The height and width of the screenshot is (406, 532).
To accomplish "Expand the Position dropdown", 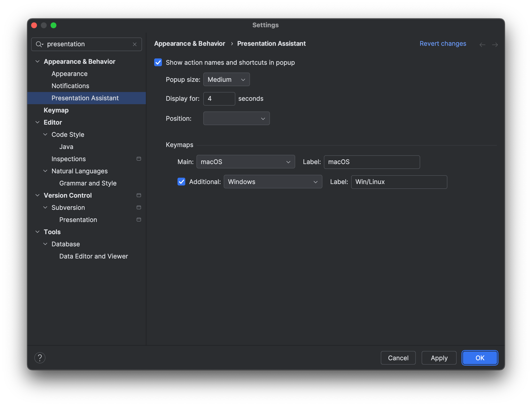I will click(236, 118).
